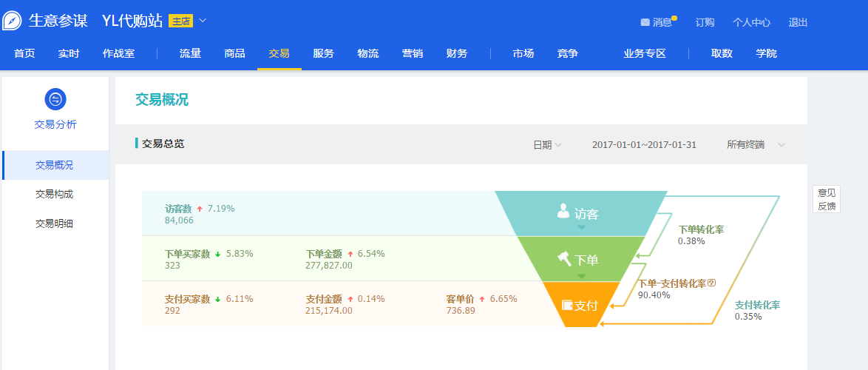The height and width of the screenshot is (370, 868).
Task: Open the 业务专区 tab
Action: coord(645,54)
